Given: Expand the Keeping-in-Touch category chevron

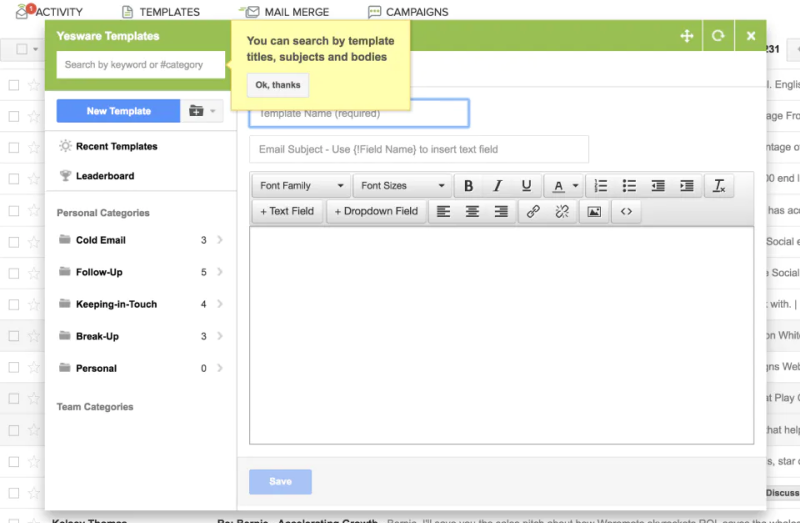Looking at the screenshot, I should point(220,304).
